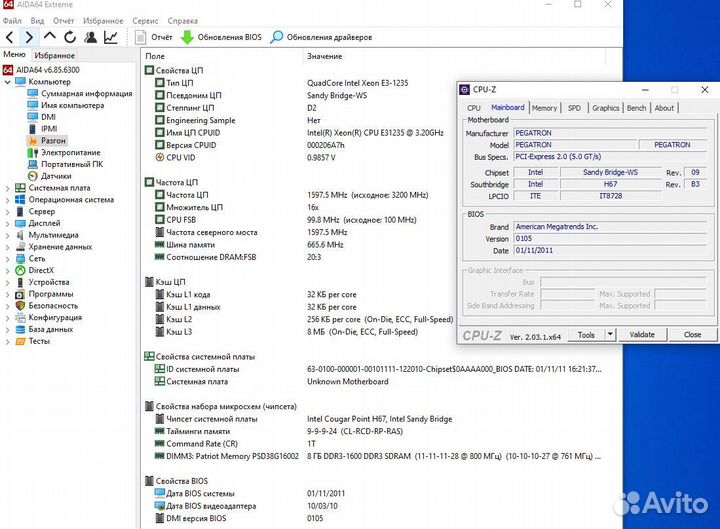Open the Tools dropdown arrow in CPU-Z
The image size is (720, 529).
(x=610, y=335)
